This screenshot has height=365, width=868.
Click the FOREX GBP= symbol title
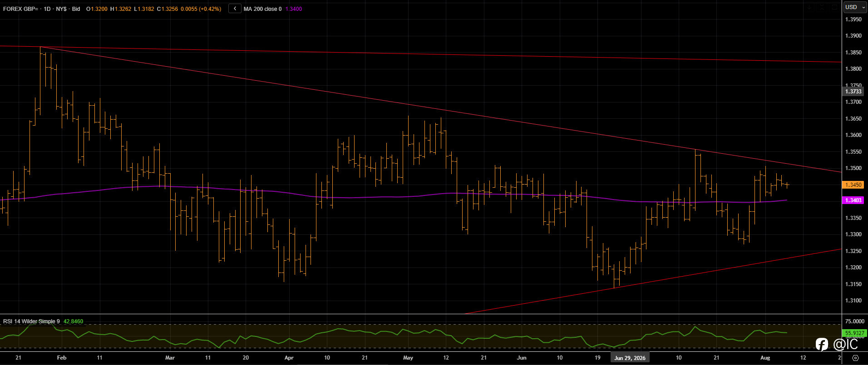(x=21, y=9)
